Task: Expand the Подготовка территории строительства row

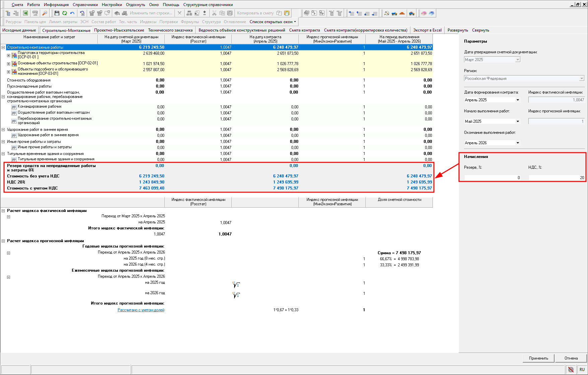Action: 9,55
